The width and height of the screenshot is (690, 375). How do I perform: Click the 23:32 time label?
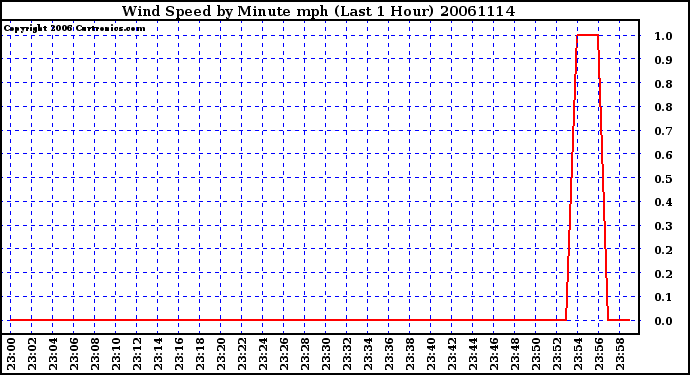point(347,354)
